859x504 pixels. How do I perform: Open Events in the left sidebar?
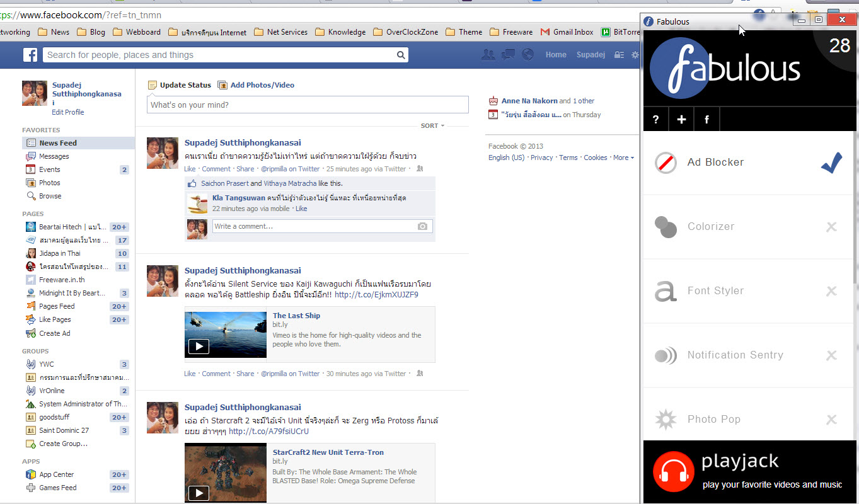pyautogui.click(x=49, y=169)
